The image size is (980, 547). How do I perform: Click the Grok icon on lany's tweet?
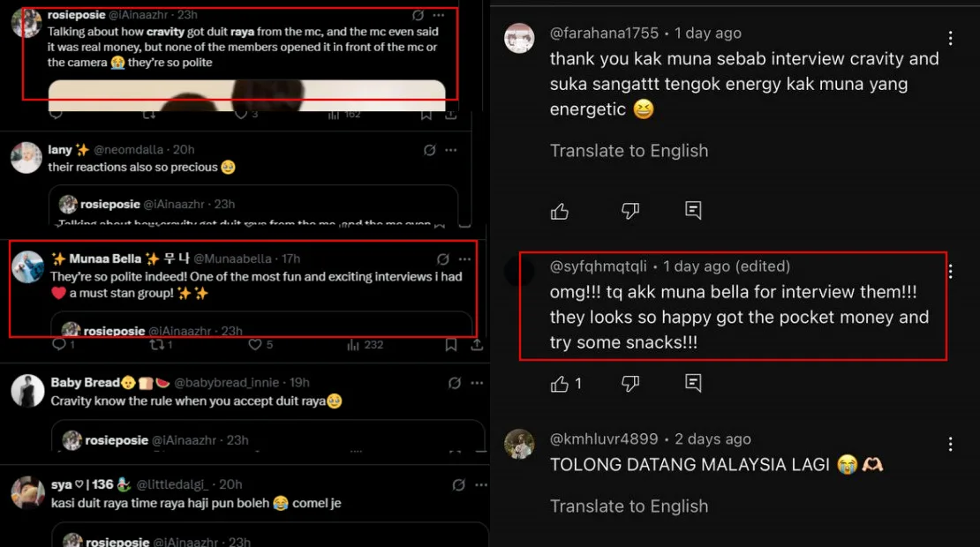pyautogui.click(x=430, y=150)
